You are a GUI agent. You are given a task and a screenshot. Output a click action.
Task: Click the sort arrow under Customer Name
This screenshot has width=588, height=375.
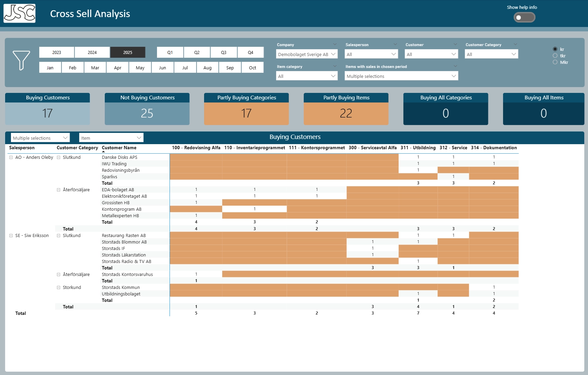tap(103, 152)
